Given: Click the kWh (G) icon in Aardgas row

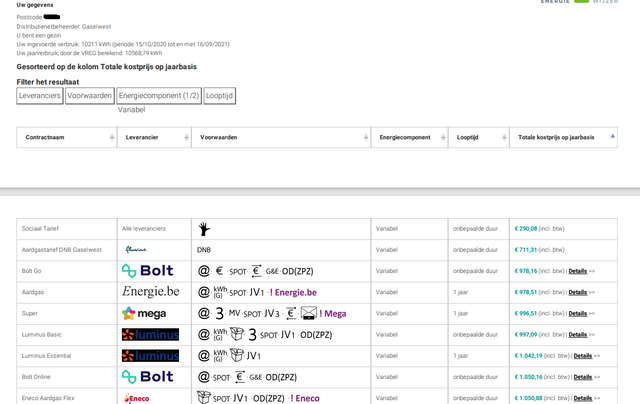Looking at the screenshot, I should [220, 292].
